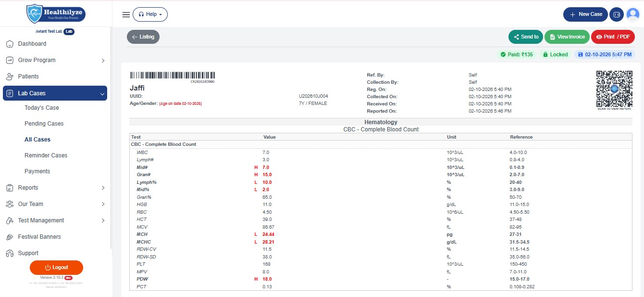Select All Cases submenu item
Screen dimensions: 644x297
pos(37,140)
